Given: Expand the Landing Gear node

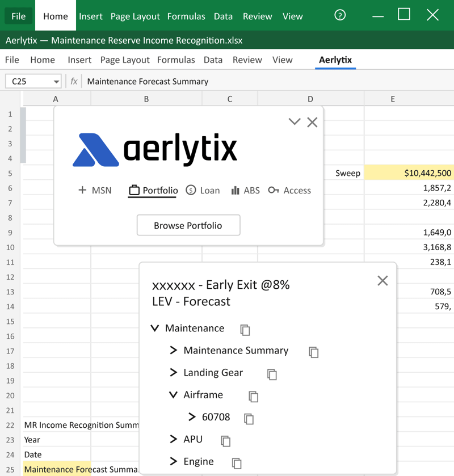Looking at the screenshot, I should tap(173, 373).
